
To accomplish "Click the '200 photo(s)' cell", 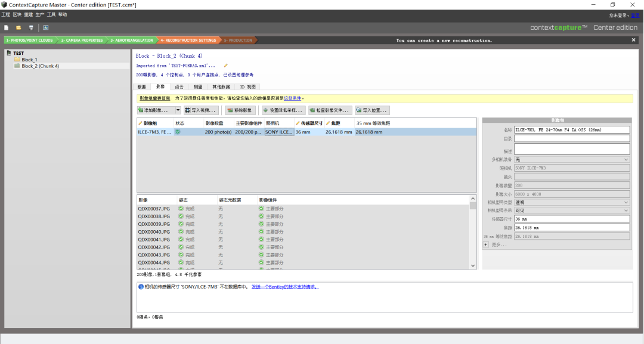I will point(218,132).
